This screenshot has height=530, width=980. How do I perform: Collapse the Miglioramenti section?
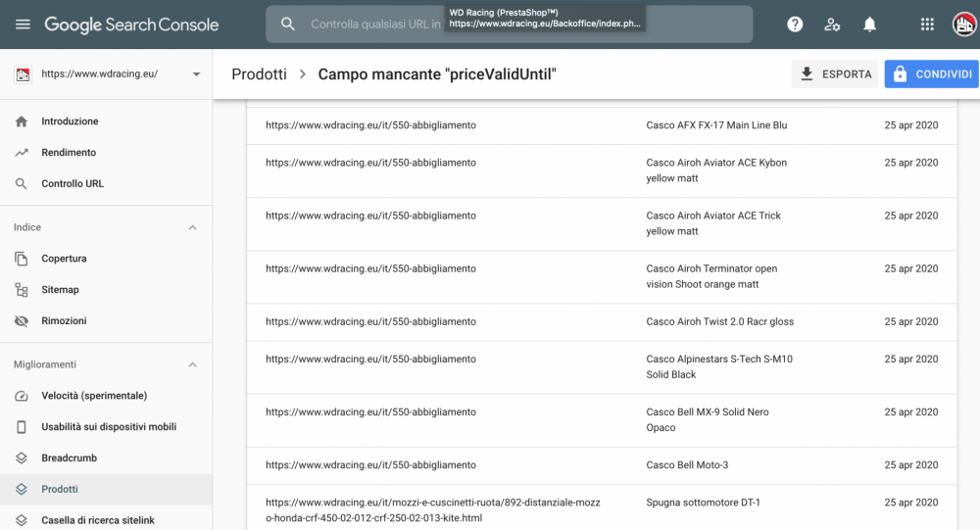tap(192, 365)
